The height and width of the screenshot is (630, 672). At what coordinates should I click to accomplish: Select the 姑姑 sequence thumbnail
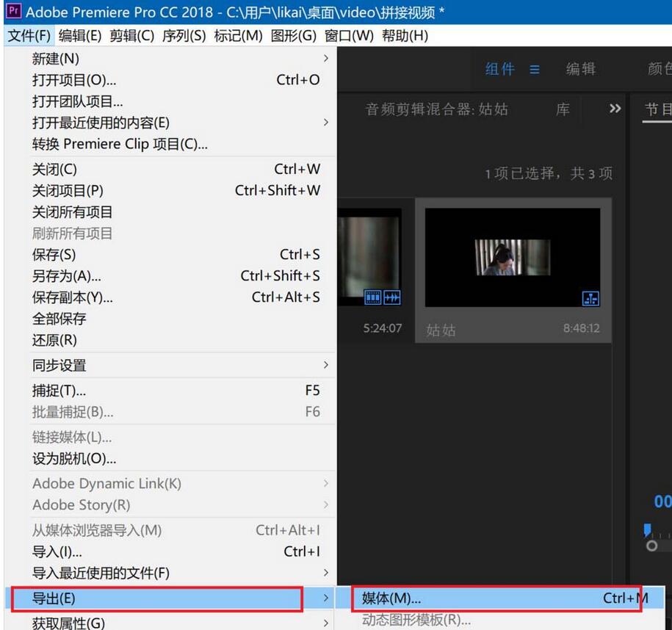click(513, 257)
